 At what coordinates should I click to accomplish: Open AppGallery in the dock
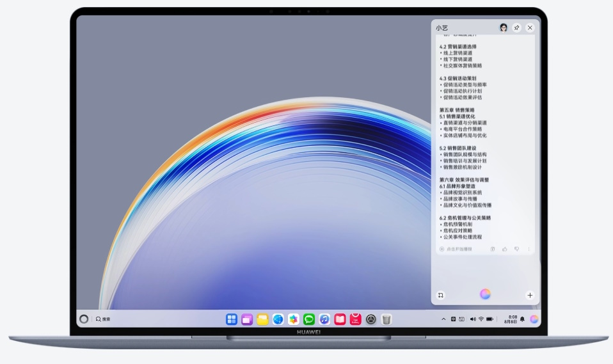point(355,319)
